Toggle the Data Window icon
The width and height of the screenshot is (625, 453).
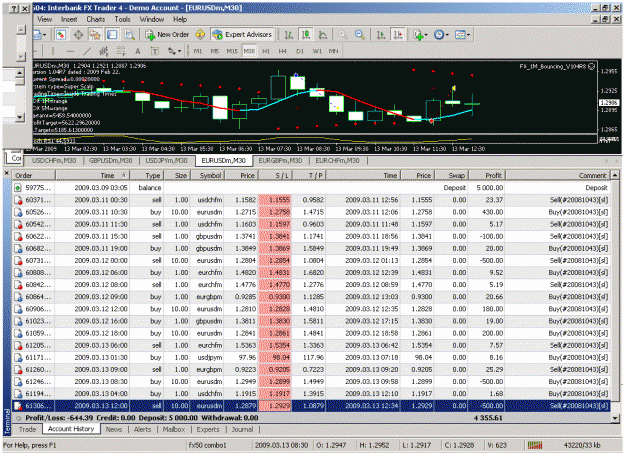point(78,35)
